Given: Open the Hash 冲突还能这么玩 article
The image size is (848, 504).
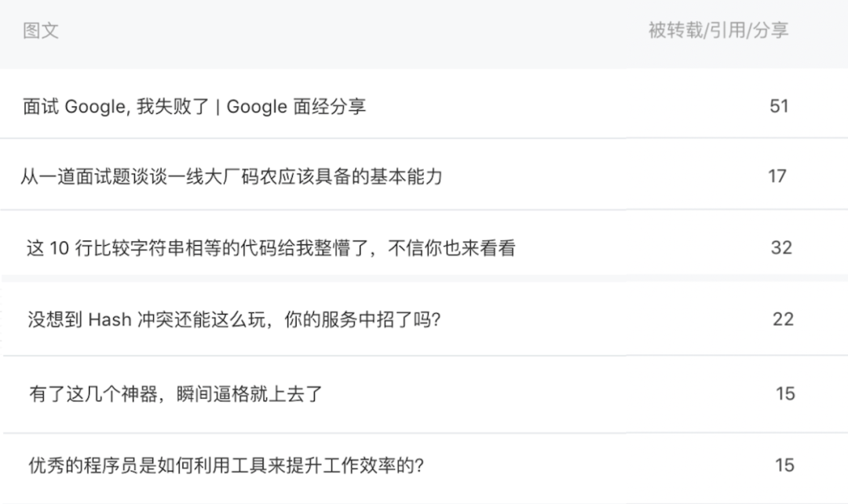Looking at the screenshot, I should tap(234, 319).
